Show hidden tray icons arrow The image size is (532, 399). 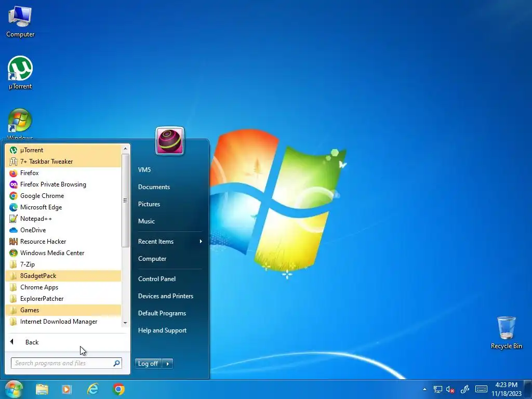point(424,389)
